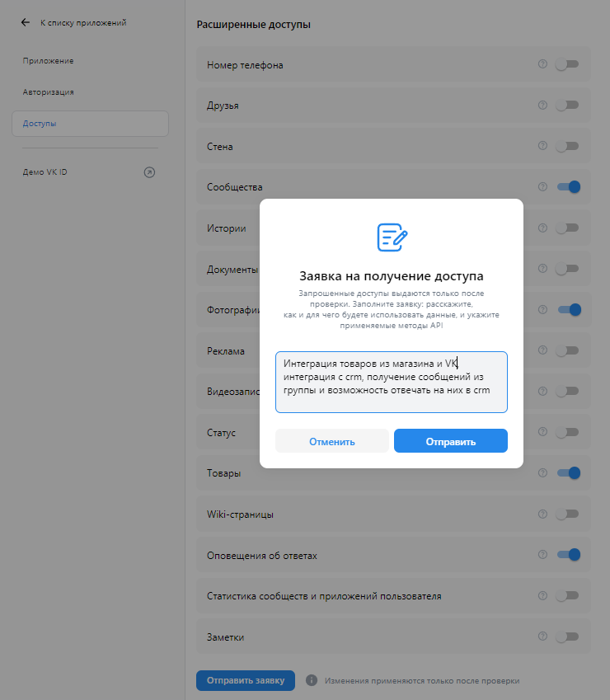Open help info for Заметки permission

coord(542,637)
